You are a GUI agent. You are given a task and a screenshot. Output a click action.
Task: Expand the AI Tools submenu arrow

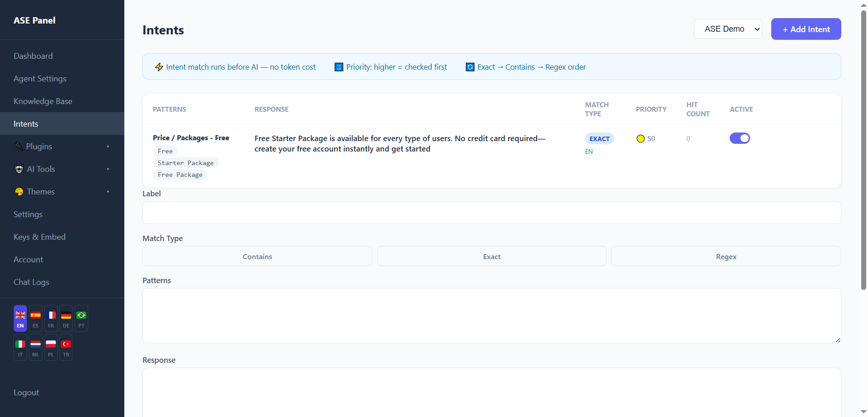click(x=108, y=169)
